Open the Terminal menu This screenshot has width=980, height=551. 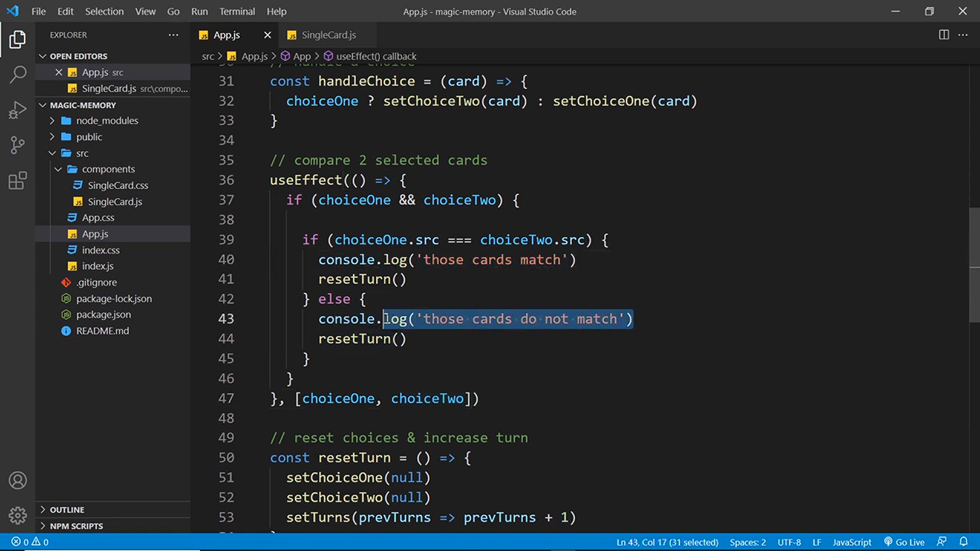(237, 11)
